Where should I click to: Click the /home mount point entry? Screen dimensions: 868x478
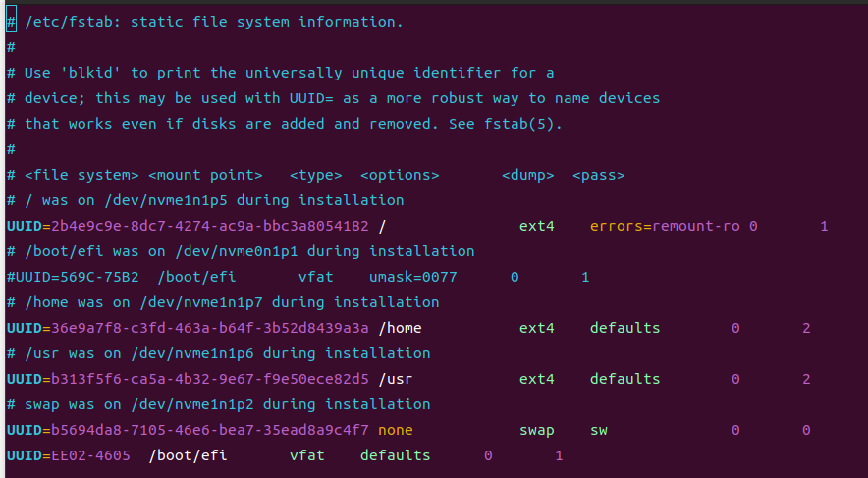click(400, 328)
